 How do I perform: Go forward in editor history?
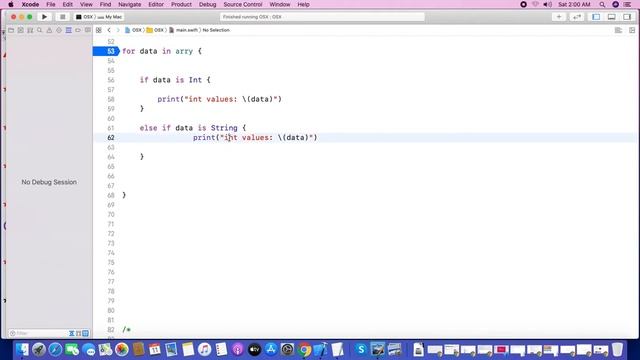coord(118,30)
